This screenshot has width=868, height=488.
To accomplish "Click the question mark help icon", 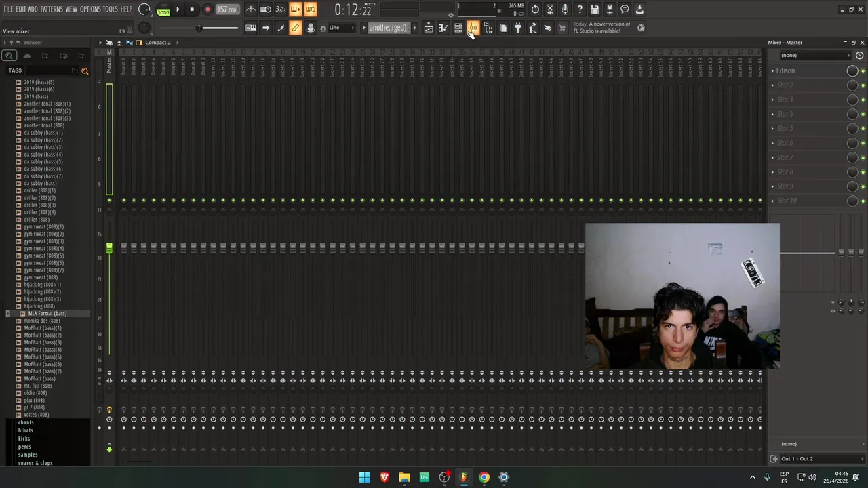I will (x=580, y=9).
